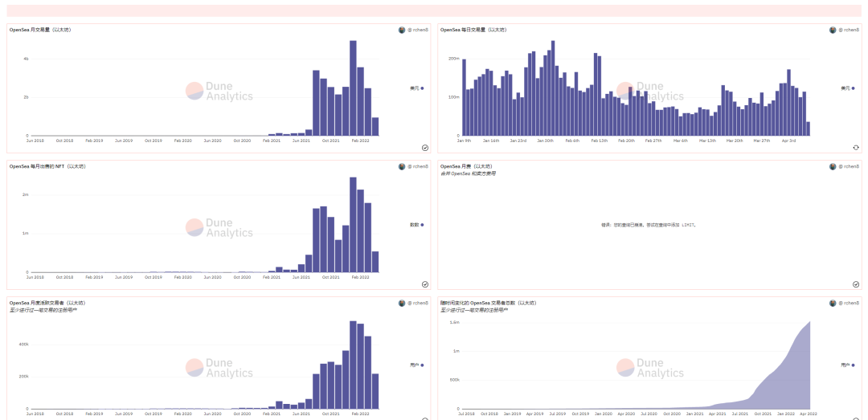This screenshot has width=868, height=420.
Task: Click the 1.6m axis label in total traders chart
Action: pos(455,322)
